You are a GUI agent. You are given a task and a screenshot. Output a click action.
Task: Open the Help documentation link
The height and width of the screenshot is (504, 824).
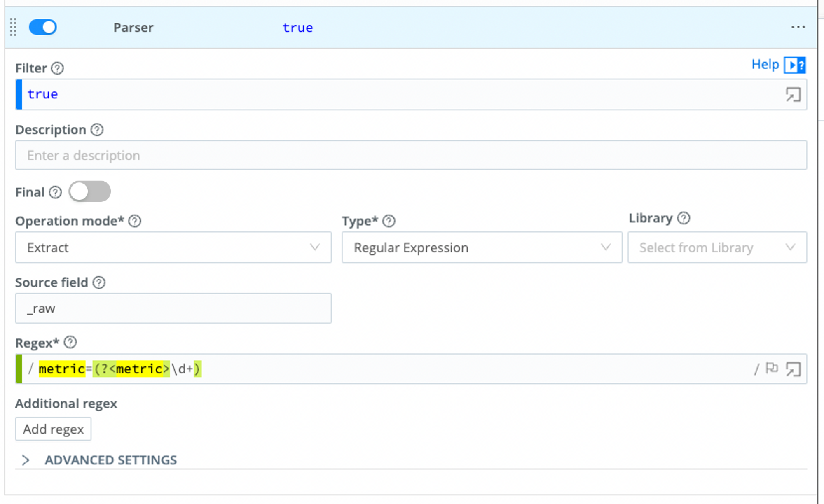coord(765,64)
